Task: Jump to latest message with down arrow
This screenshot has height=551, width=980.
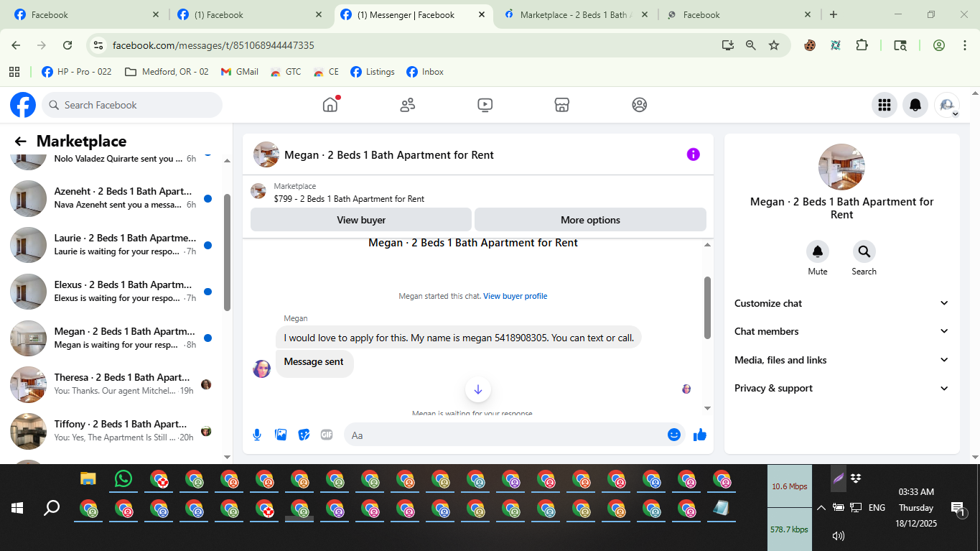Action: pos(478,389)
